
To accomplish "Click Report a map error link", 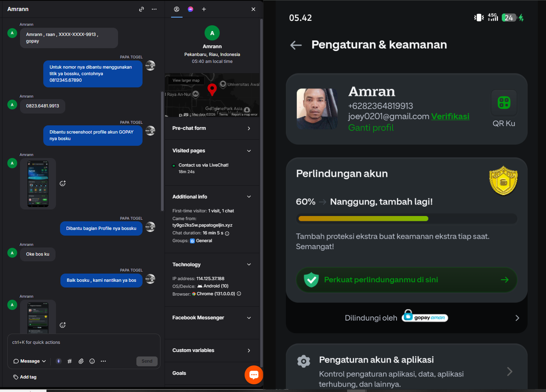I will pos(244,114).
